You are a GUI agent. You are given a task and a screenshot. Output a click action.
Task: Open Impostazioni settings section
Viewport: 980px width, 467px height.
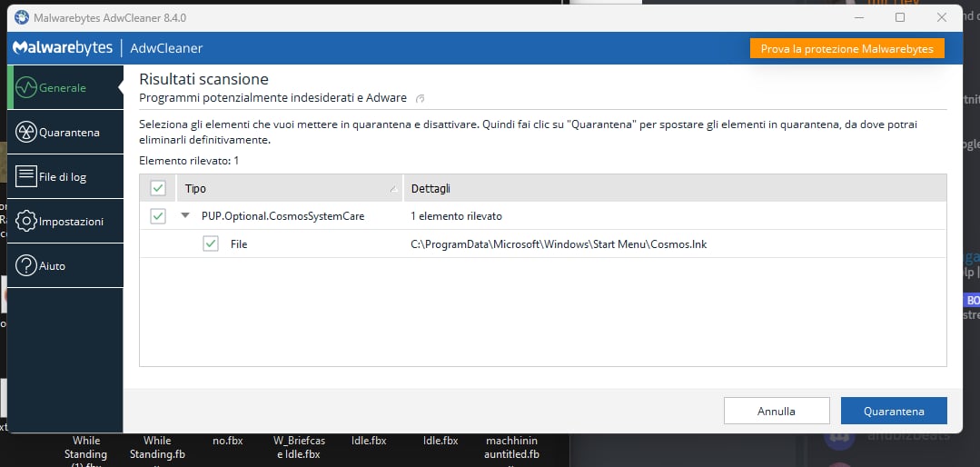pyautogui.click(x=65, y=222)
